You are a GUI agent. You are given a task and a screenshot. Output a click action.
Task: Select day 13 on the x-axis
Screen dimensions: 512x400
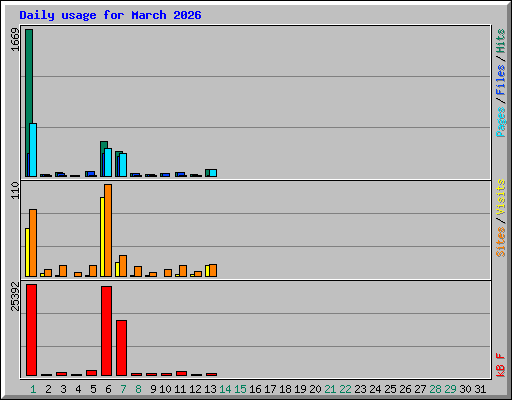210,389
